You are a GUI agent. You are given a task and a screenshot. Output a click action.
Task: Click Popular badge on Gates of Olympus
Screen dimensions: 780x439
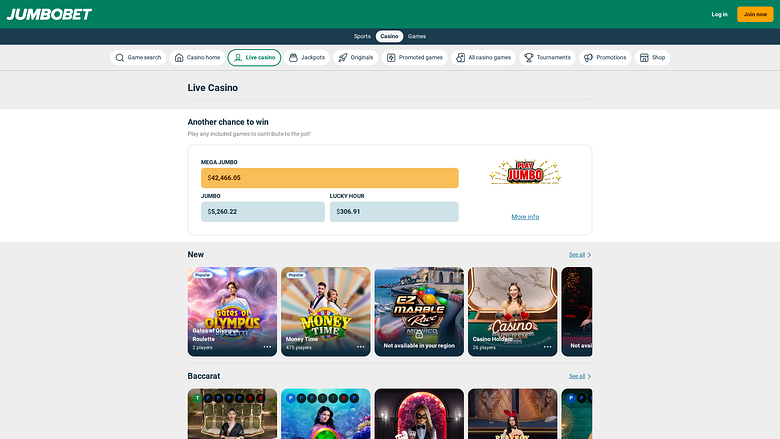pos(202,275)
